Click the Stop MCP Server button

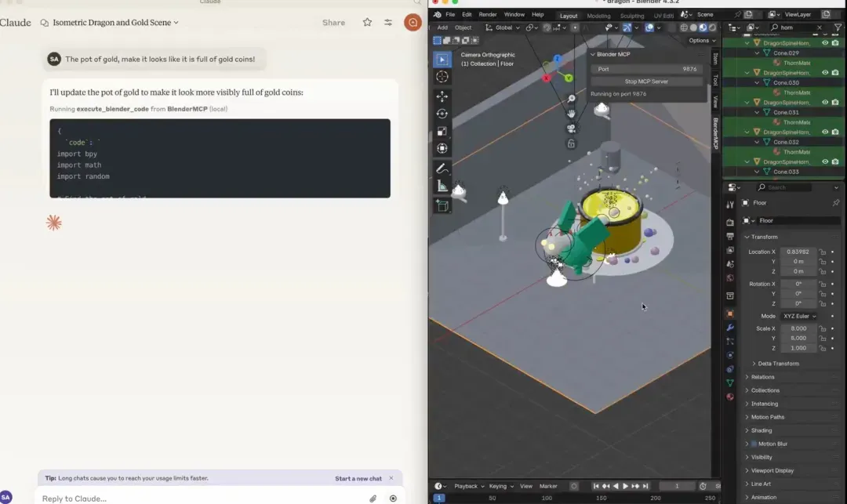(x=646, y=82)
